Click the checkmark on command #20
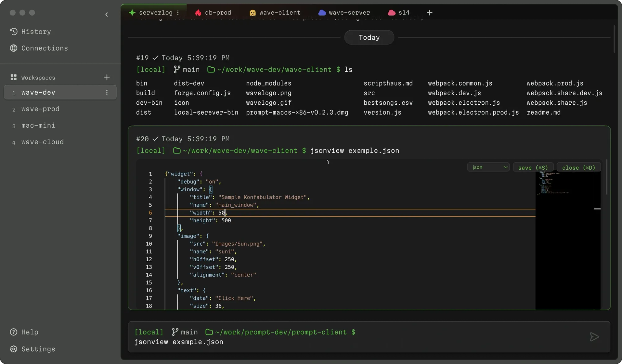 point(155,139)
